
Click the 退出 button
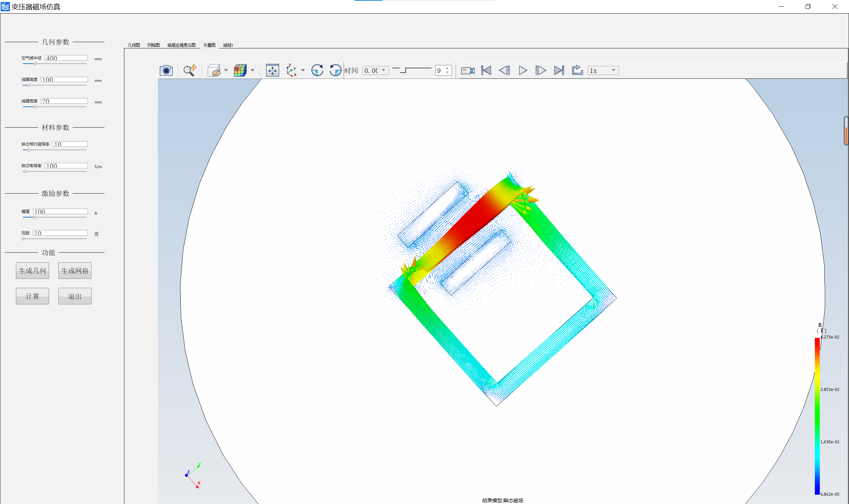[75, 296]
